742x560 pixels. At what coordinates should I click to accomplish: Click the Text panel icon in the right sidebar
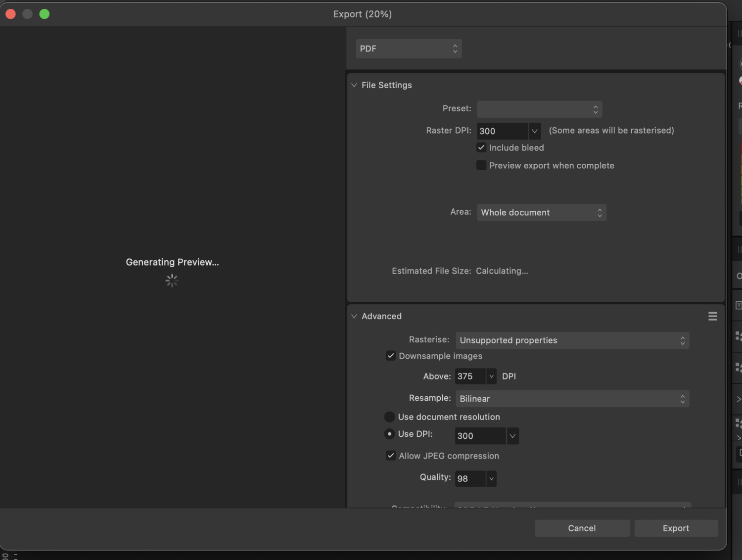point(739,305)
